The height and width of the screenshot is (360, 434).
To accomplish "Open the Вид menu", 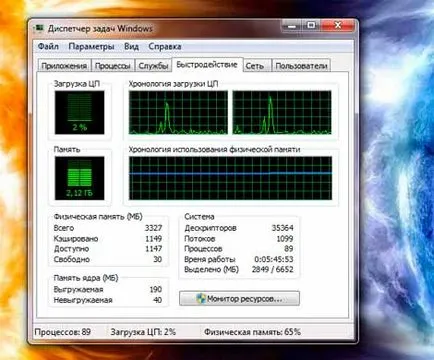I will [x=131, y=46].
